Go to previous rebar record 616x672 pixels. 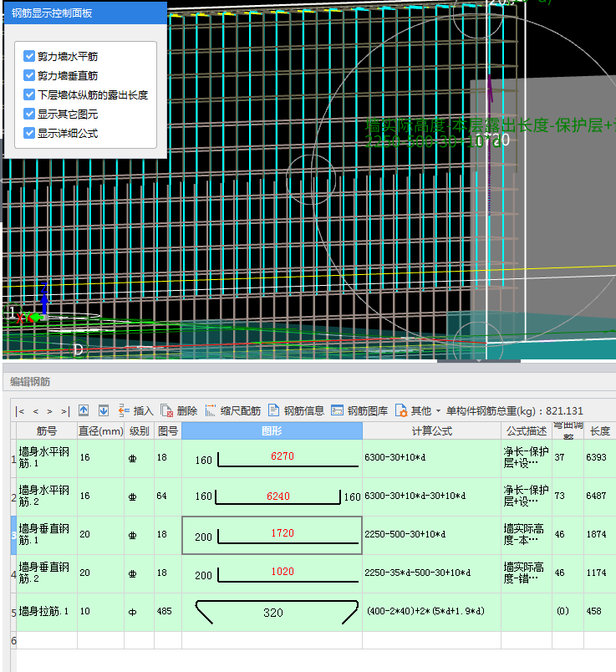pyautogui.click(x=36, y=411)
